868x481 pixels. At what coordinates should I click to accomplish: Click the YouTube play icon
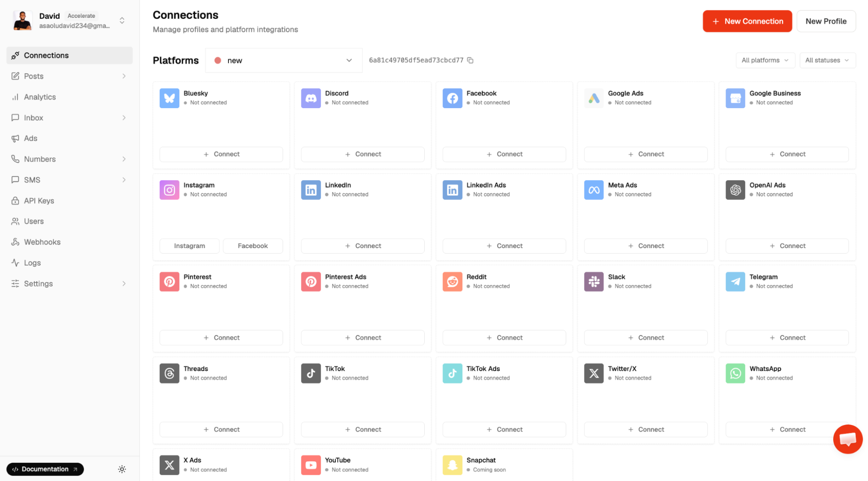pos(311,465)
